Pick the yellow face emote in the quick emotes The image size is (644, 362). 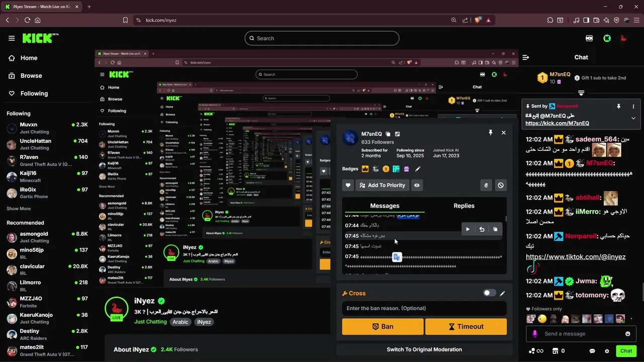(542, 319)
